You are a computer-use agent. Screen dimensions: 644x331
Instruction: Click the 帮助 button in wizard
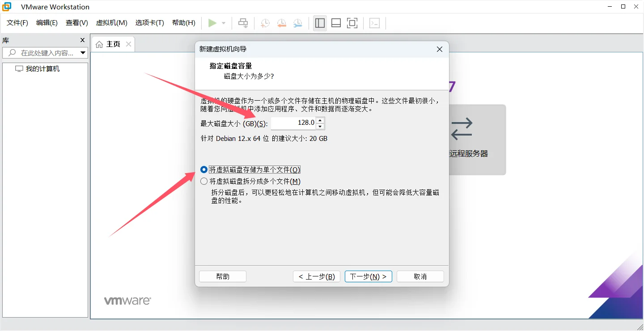pos(223,276)
